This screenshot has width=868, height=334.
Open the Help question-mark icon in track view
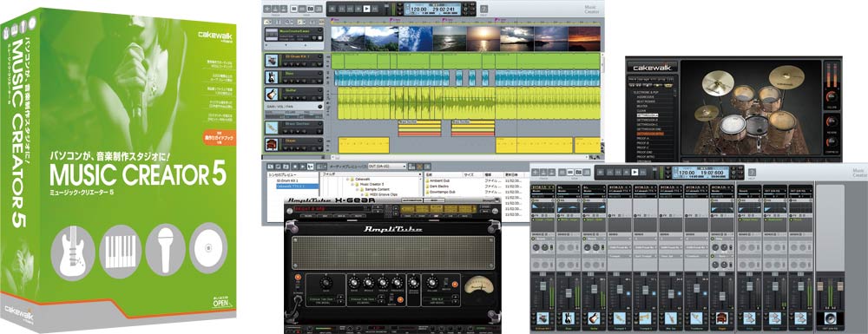483,9
